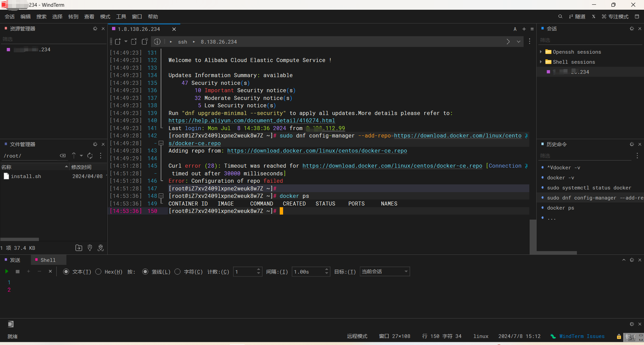Select the 字符(C) radio button

coord(177,272)
